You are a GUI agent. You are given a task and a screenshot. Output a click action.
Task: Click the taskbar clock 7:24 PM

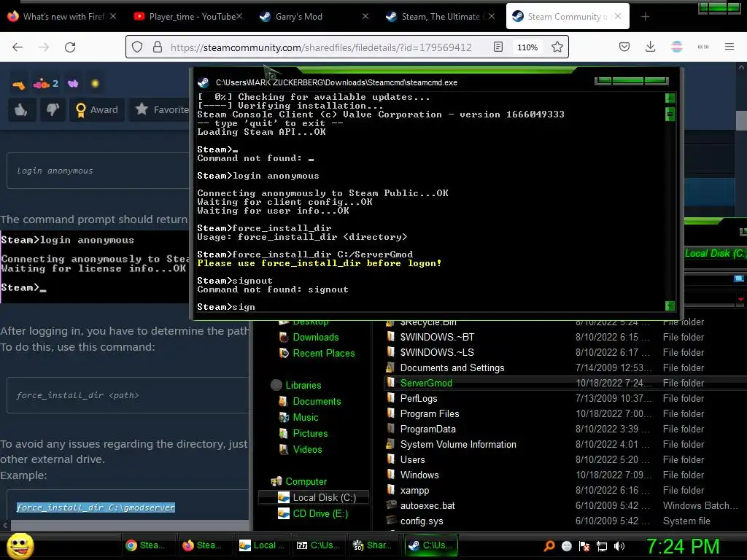click(683, 546)
